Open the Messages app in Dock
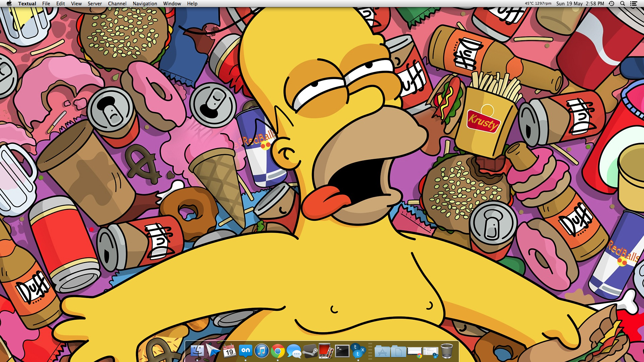 click(294, 351)
